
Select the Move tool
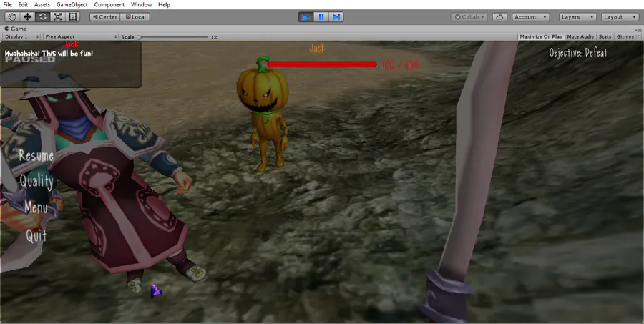pos(27,17)
